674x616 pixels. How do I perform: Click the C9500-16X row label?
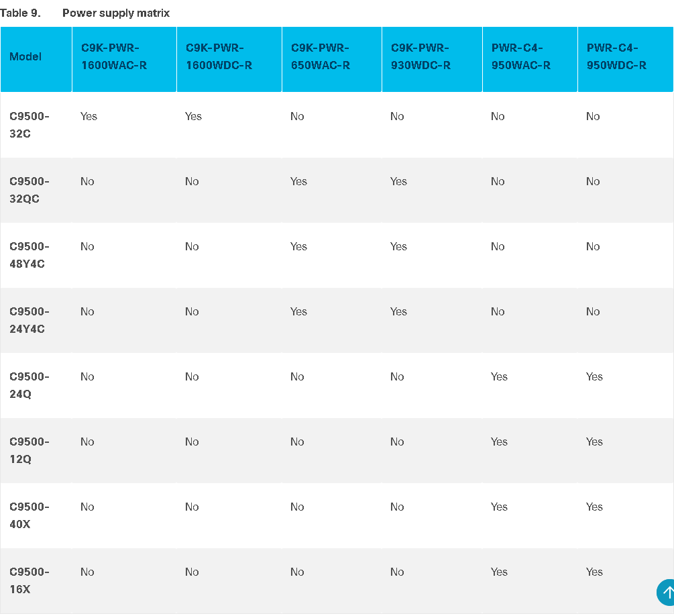coord(30,580)
